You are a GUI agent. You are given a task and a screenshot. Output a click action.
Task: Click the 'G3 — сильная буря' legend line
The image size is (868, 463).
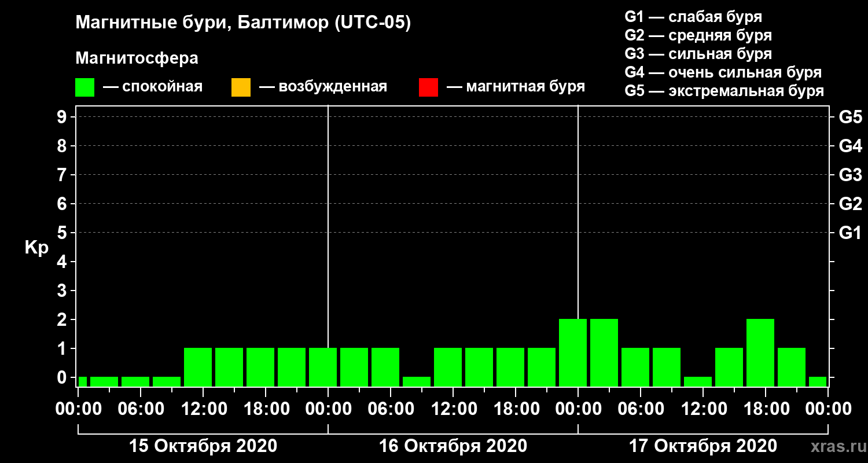click(698, 54)
